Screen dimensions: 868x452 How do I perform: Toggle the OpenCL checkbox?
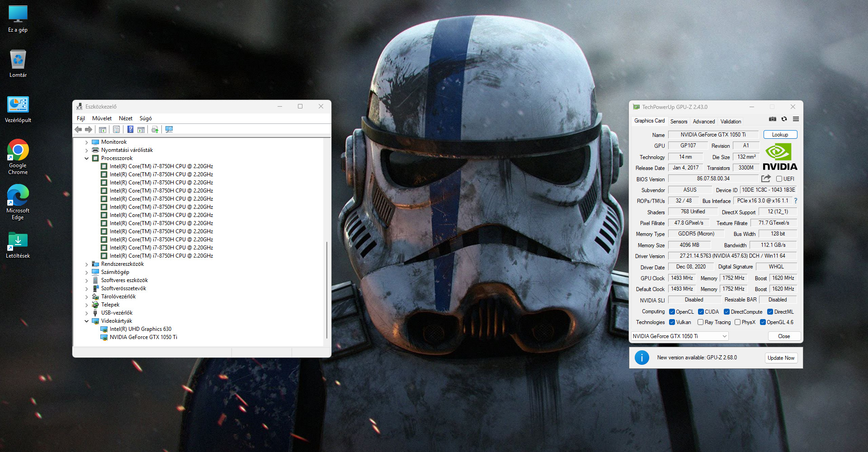tap(672, 312)
